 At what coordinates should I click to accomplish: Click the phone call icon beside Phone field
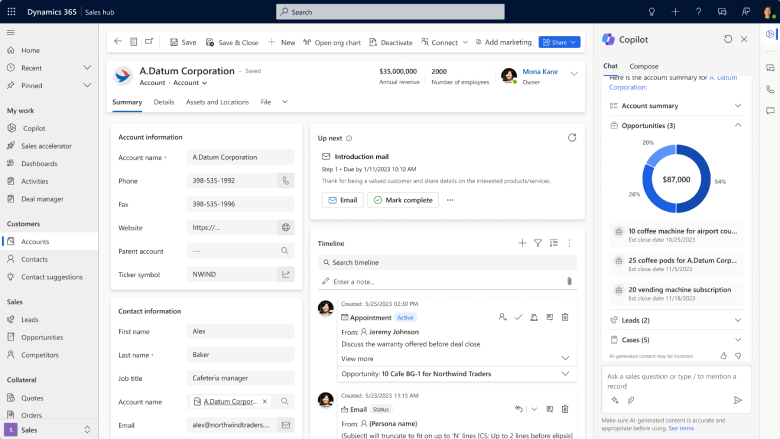pos(285,181)
